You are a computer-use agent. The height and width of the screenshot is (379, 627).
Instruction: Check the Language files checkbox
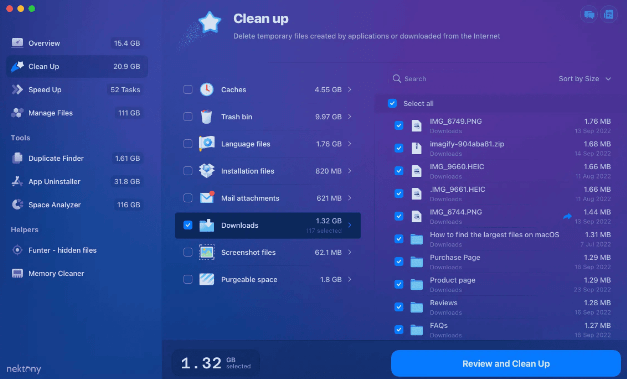tap(188, 144)
